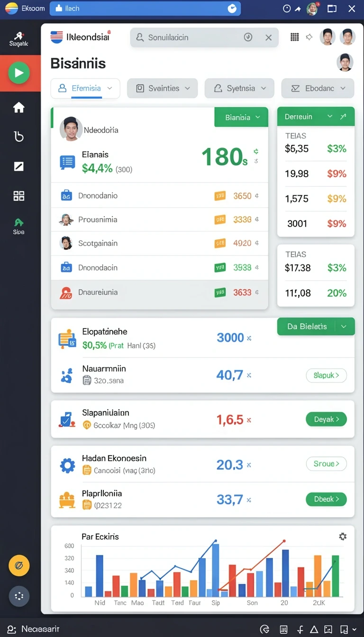This screenshot has width=364, height=637.
Task: Select the Scotgainain row
Action: [x=160, y=244]
